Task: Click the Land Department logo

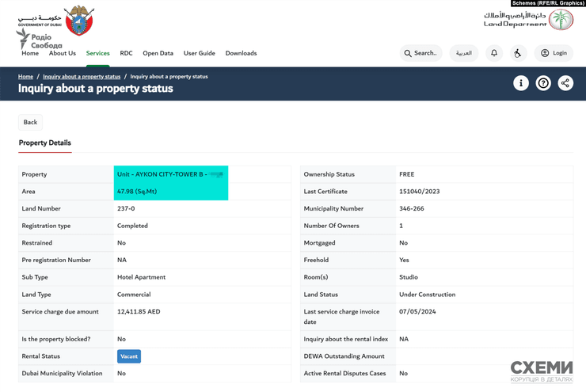Action: tap(528, 19)
